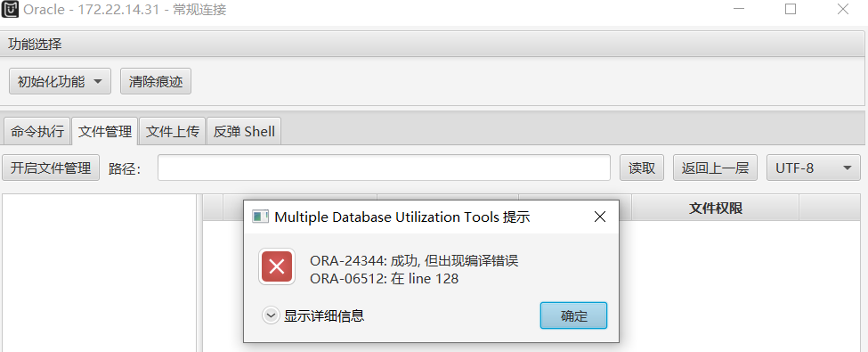This screenshot has width=868, height=352.
Task: Confirm the error with 确定 button
Action: pos(573,316)
